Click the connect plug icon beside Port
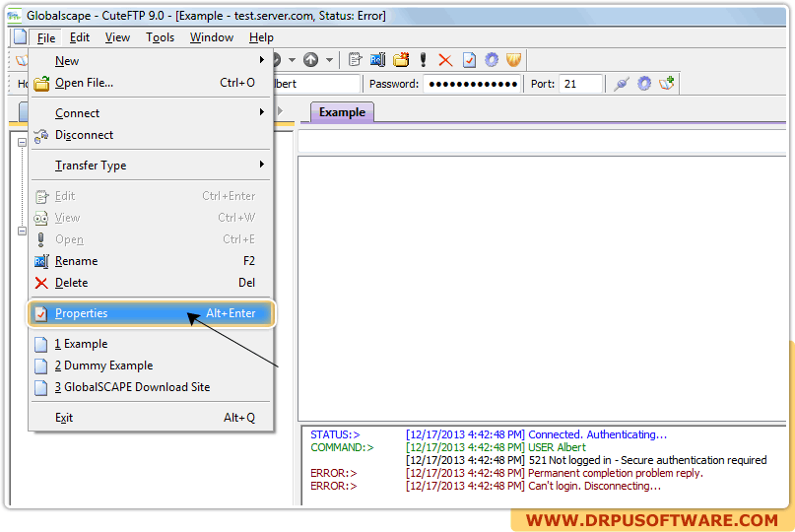Screen dimensions: 795x532 click(x=621, y=84)
